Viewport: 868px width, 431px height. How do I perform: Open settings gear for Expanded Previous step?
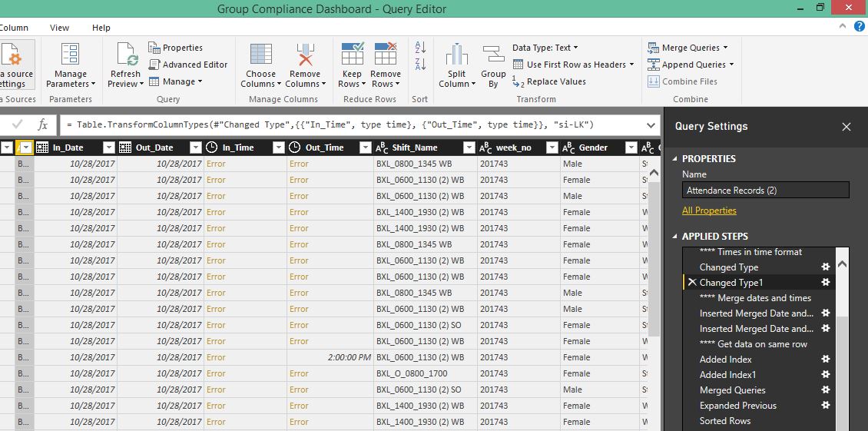click(826, 406)
